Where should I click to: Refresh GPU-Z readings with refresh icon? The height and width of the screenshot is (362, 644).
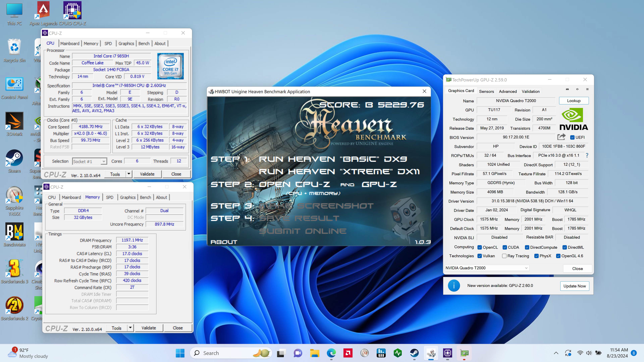[577, 89]
